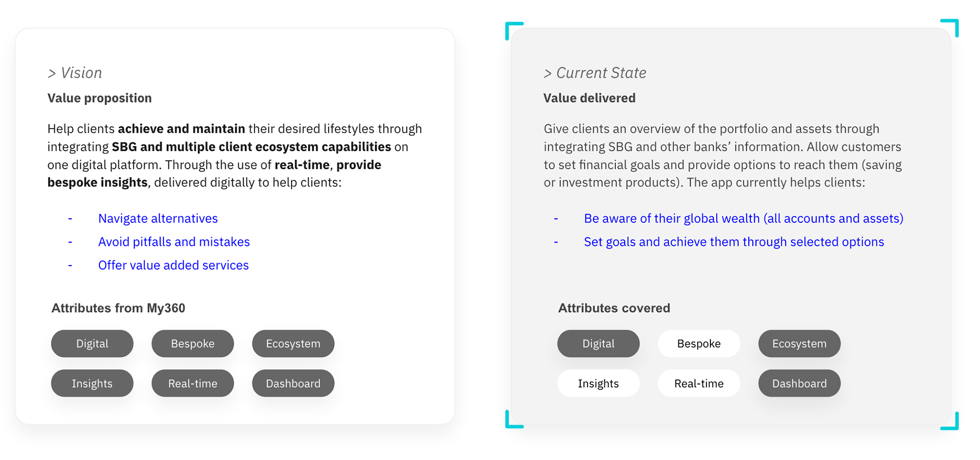Screen dimensions: 980x460
Task: Open the Navigate alternatives link
Action: pos(158,218)
